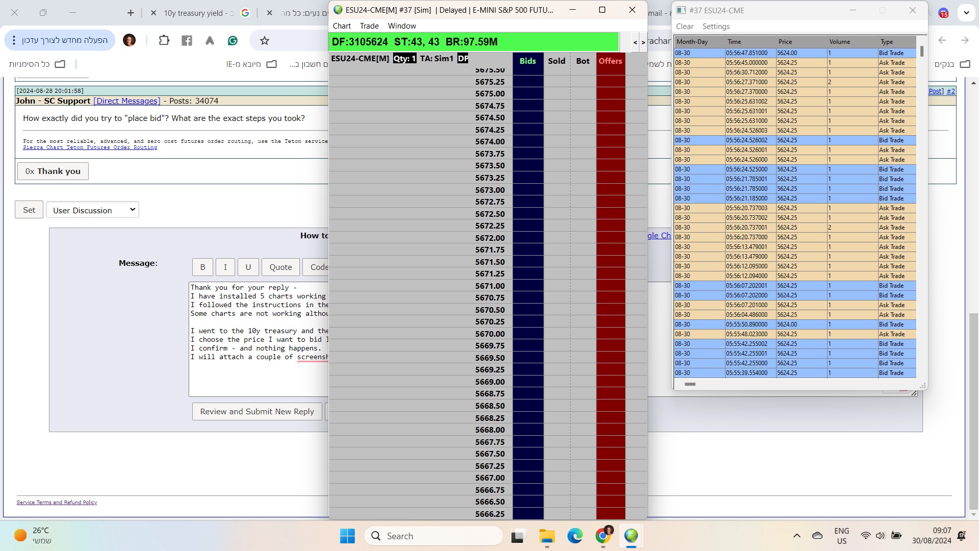
Task: Click the Sierra Chart taskbar icon
Action: (631, 536)
